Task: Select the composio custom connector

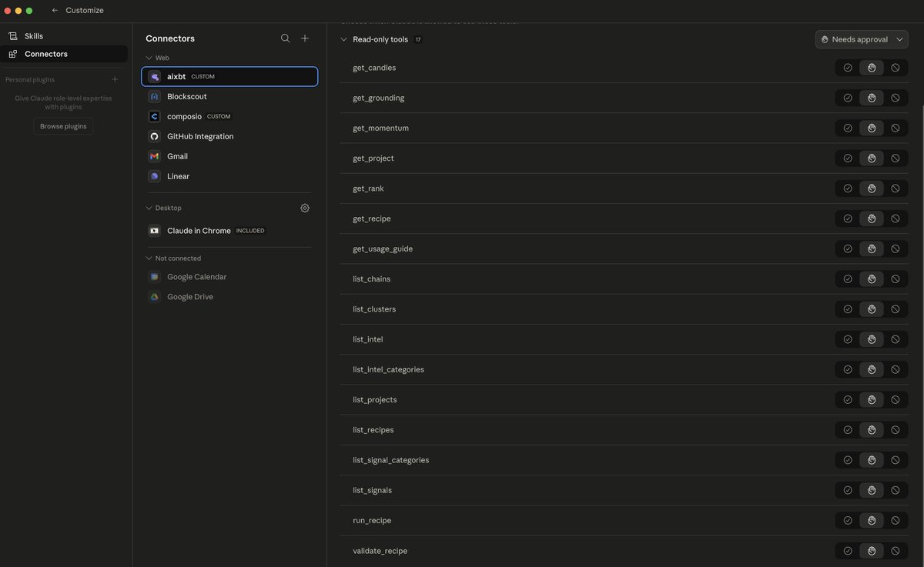Action: coord(229,117)
